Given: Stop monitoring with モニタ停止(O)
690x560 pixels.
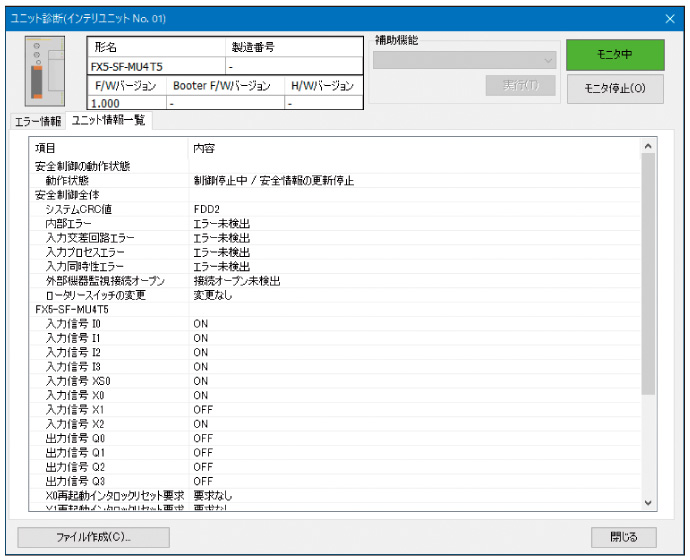Looking at the screenshot, I should [x=614, y=88].
